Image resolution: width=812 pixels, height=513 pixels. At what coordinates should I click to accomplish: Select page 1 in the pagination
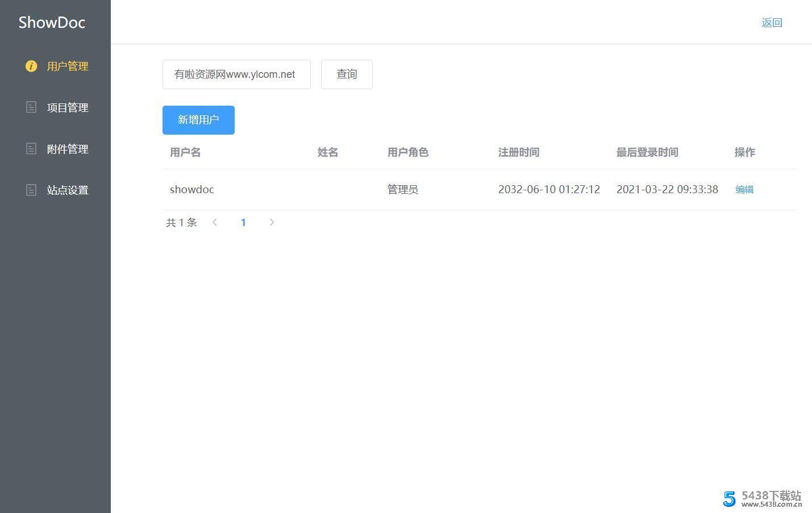tap(243, 223)
